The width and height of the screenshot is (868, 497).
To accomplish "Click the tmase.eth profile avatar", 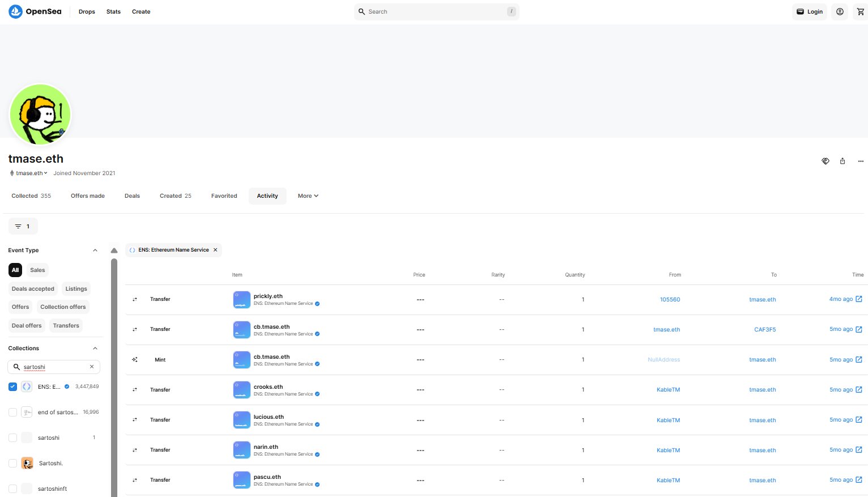I will [40, 114].
